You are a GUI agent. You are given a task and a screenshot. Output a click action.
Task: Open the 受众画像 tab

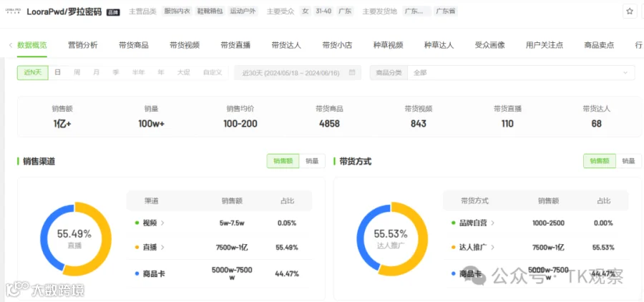[490, 45]
